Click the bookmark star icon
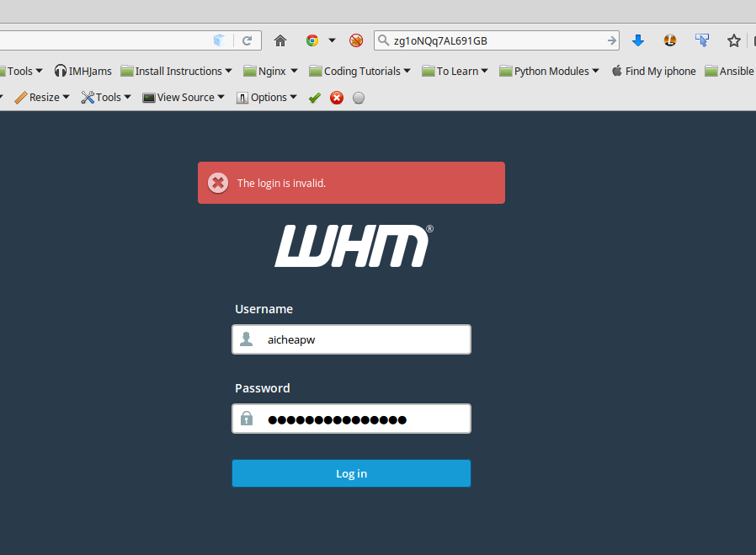756x555 pixels. [x=733, y=40]
